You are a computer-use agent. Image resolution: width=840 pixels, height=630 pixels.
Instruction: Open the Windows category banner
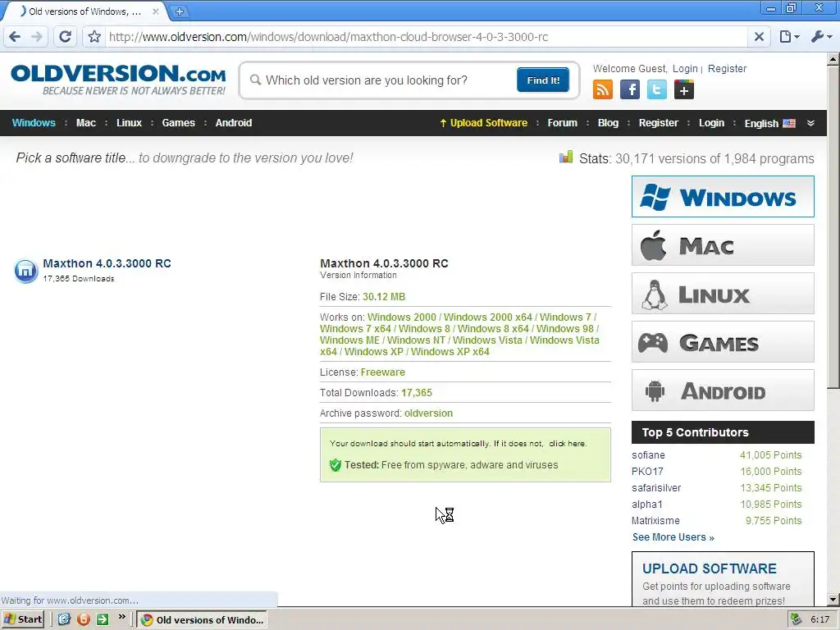(723, 197)
